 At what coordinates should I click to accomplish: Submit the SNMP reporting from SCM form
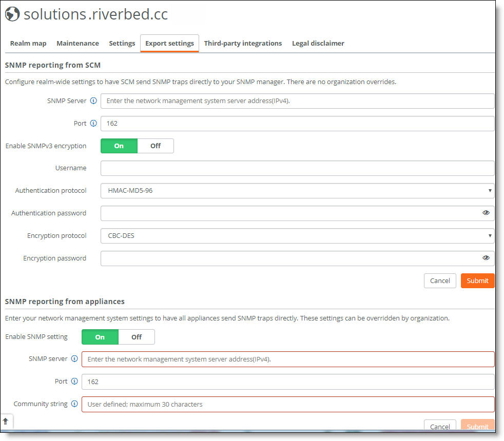pos(478,280)
